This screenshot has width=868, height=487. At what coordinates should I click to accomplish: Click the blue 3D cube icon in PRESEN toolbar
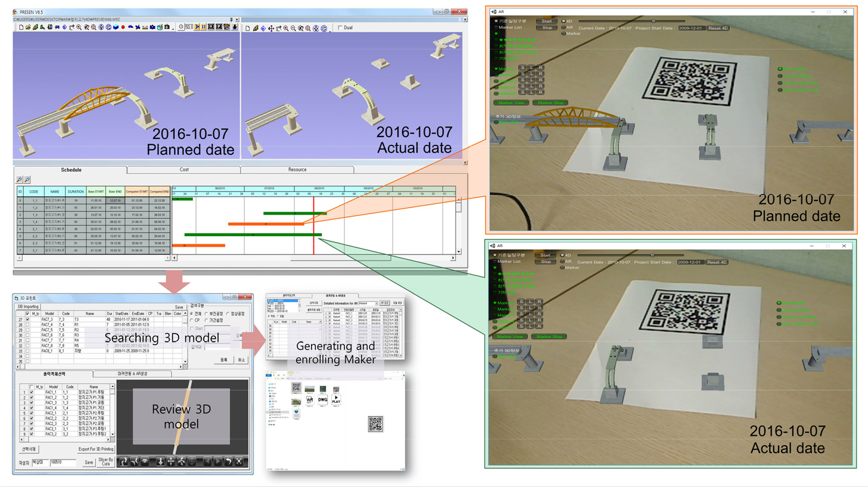(x=116, y=27)
